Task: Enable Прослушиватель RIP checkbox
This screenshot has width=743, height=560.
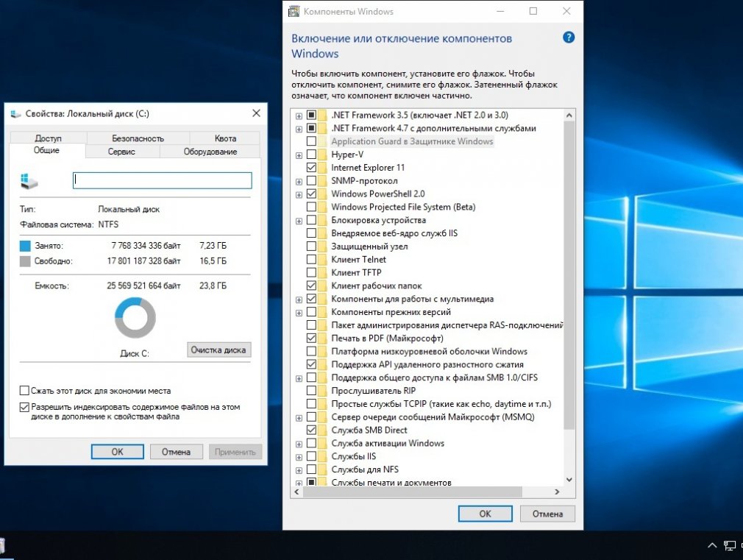Action: pos(311,391)
